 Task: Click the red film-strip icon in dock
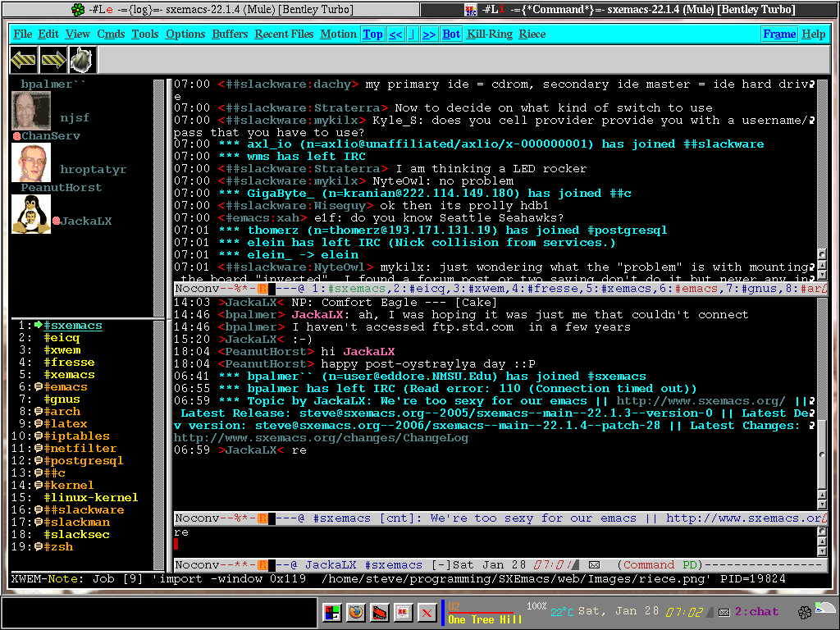[379, 612]
